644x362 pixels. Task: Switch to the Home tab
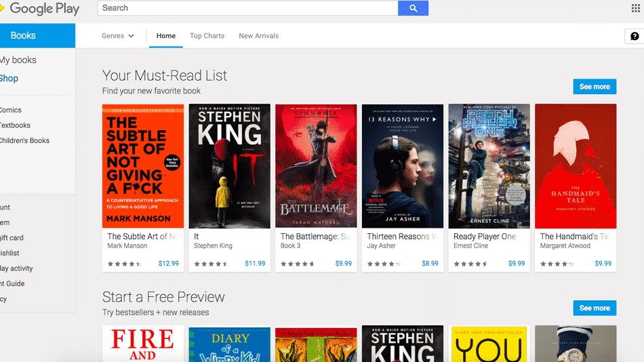click(166, 36)
